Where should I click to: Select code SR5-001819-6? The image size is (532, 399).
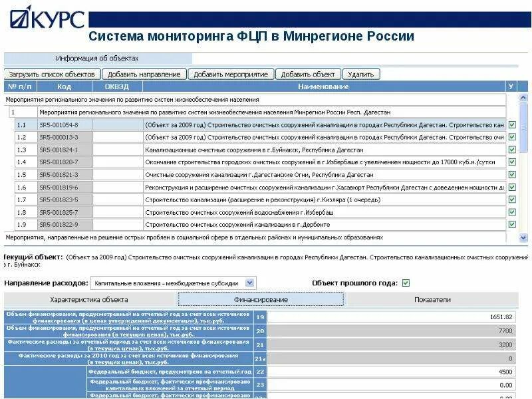pos(65,188)
